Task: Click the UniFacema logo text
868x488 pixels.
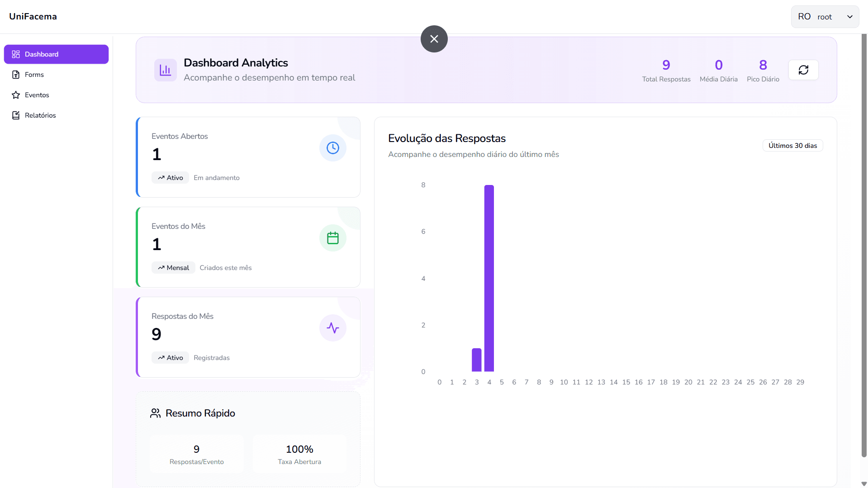Action: (x=33, y=17)
